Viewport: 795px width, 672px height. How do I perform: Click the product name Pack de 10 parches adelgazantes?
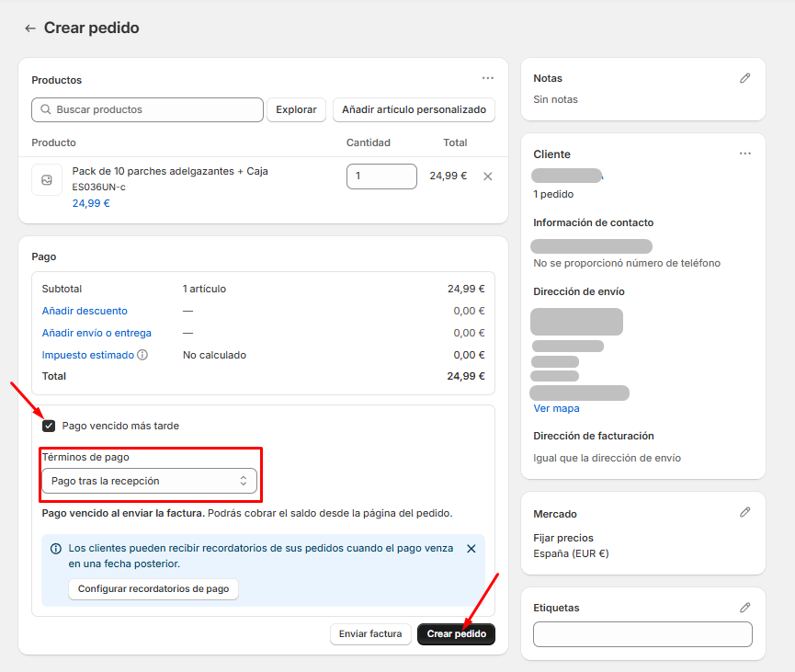coord(170,171)
